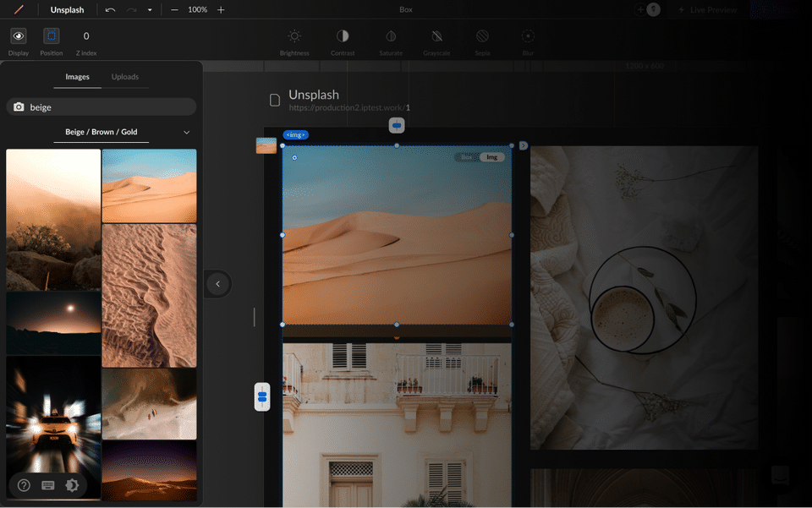This screenshot has height=508, width=812.
Task: Open the history dropdown arrow beside redo
Action: pos(150,10)
